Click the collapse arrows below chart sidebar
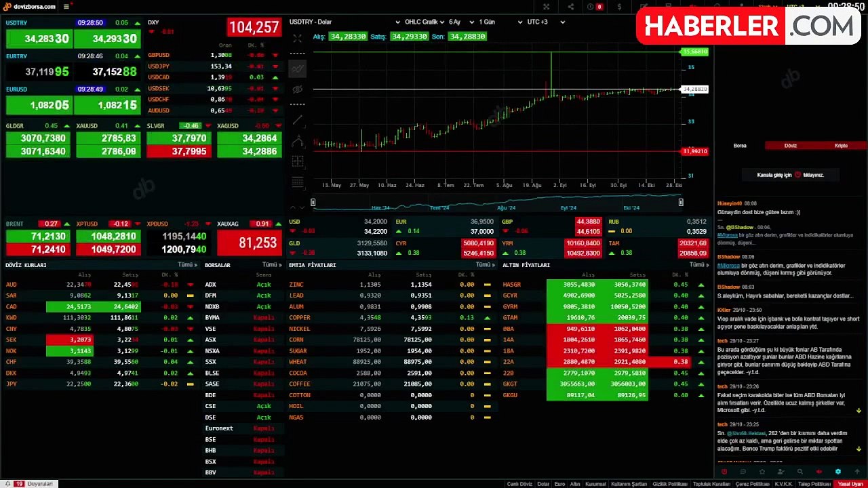Viewport: 868px width, 488px height. click(x=297, y=207)
